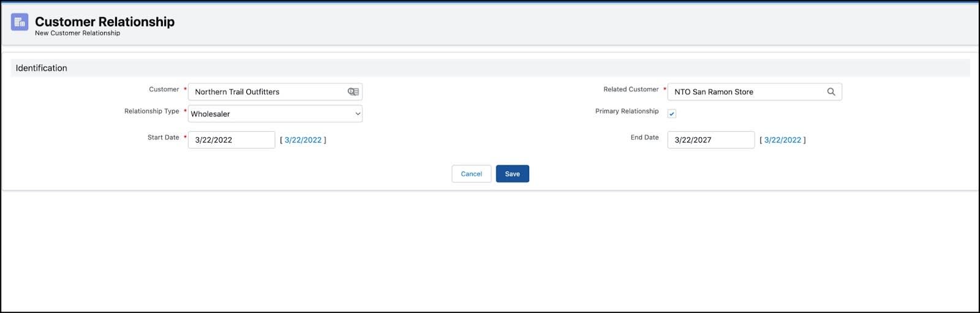Click the Customer Relationship object icon
Viewport: 980px width, 313px height.
click(20, 22)
